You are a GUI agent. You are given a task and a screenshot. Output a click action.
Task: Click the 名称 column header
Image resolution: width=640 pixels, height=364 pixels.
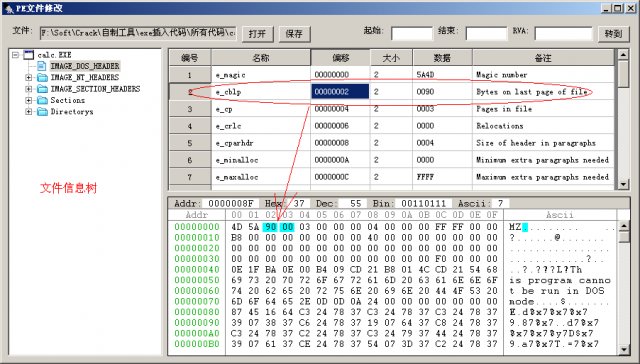point(261,58)
